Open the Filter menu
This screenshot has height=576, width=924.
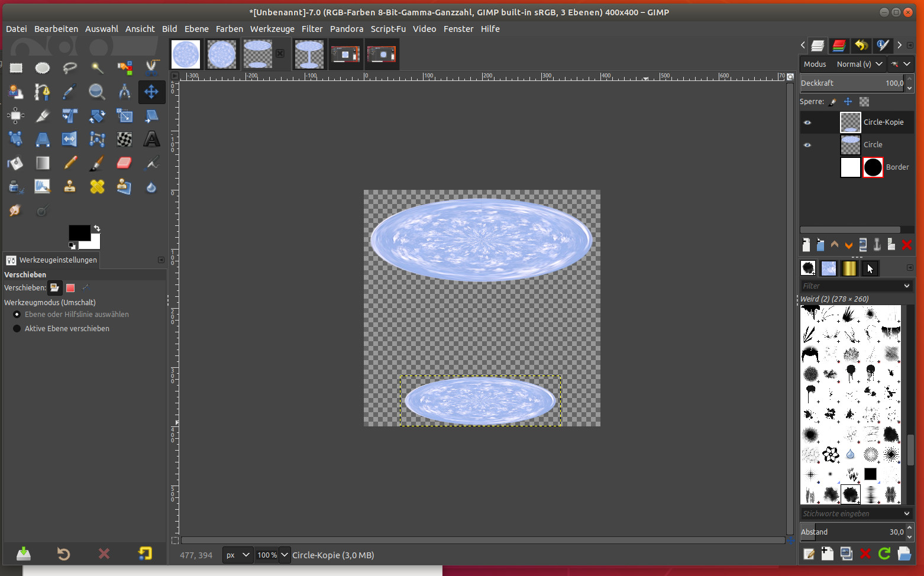click(x=312, y=29)
